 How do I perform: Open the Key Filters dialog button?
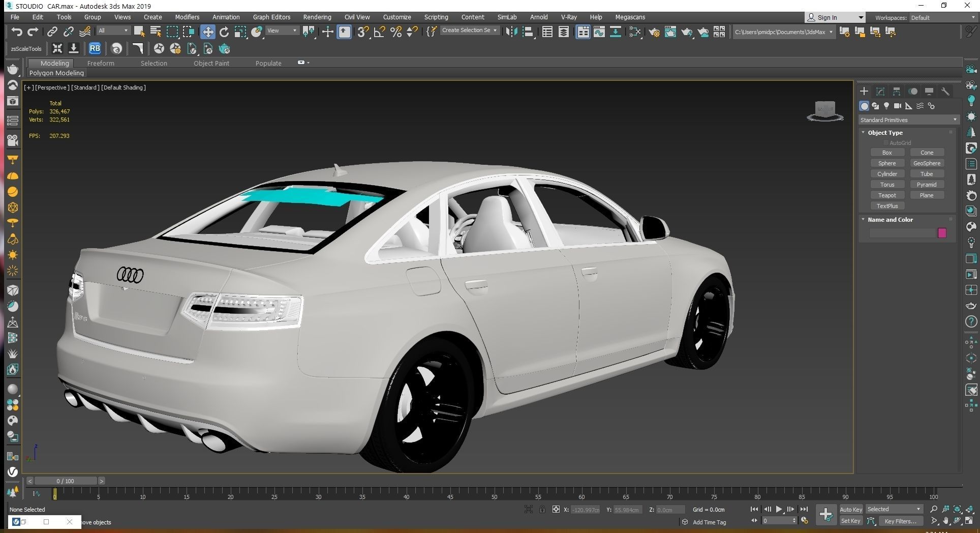(x=900, y=521)
